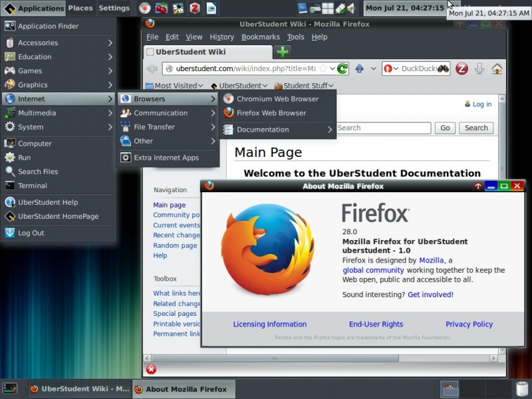Expand the Education category
Image resolution: width=532 pixels, height=399 pixels.
coord(59,57)
